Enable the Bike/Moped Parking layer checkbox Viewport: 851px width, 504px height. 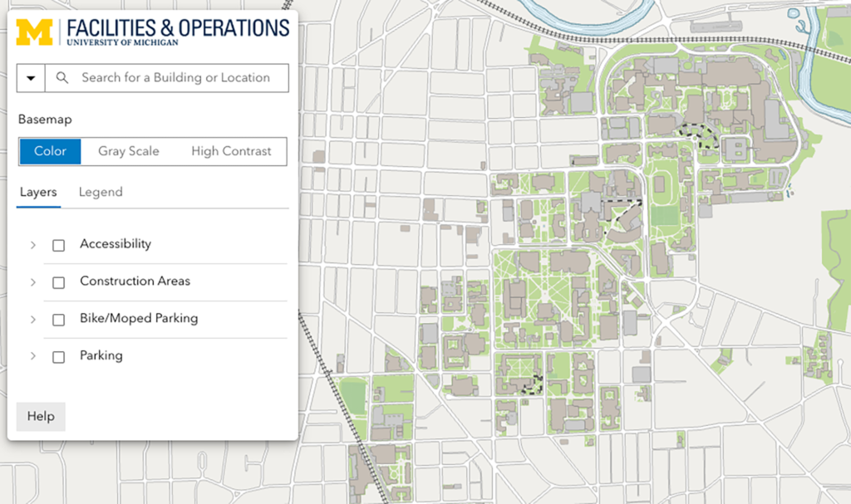pos(59,320)
